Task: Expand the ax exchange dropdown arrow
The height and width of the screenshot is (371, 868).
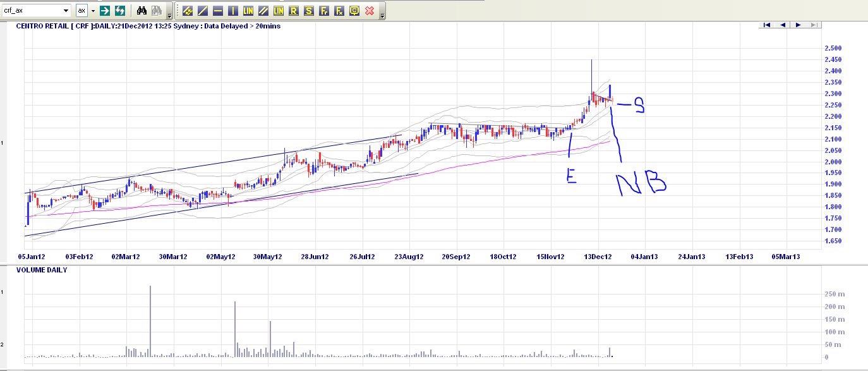Action: coord(93,11)
